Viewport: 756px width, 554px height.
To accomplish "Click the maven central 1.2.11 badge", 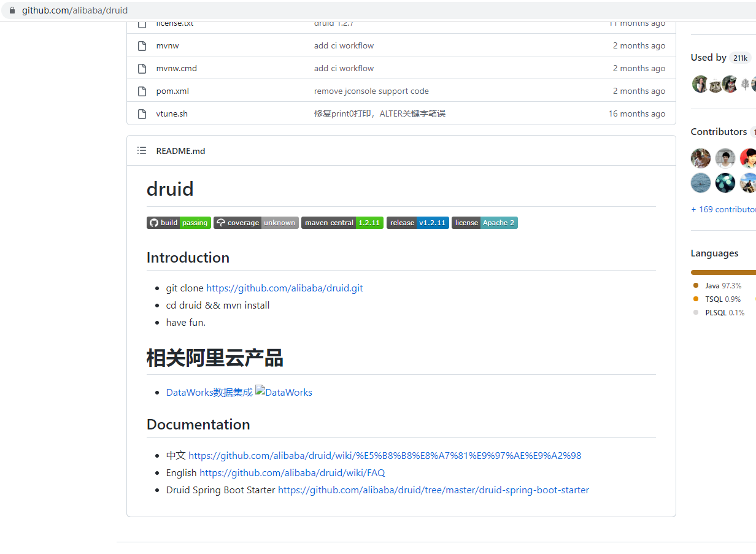I will click(x=342, y=223).
